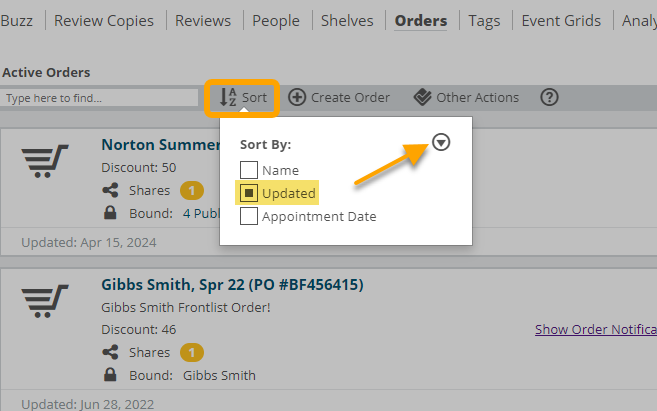Click the Sort A-Z icon
The width and height of the screenshot is (657, 411).
click(228, 98)
